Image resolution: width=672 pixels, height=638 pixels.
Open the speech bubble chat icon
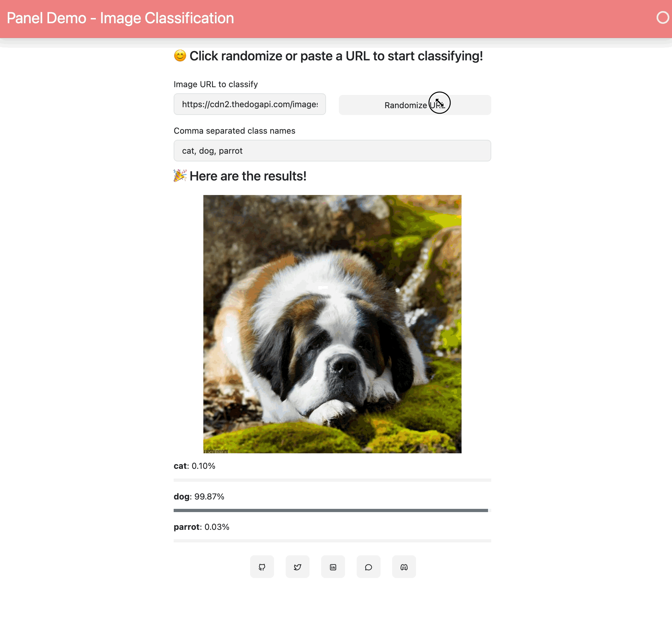369,567
